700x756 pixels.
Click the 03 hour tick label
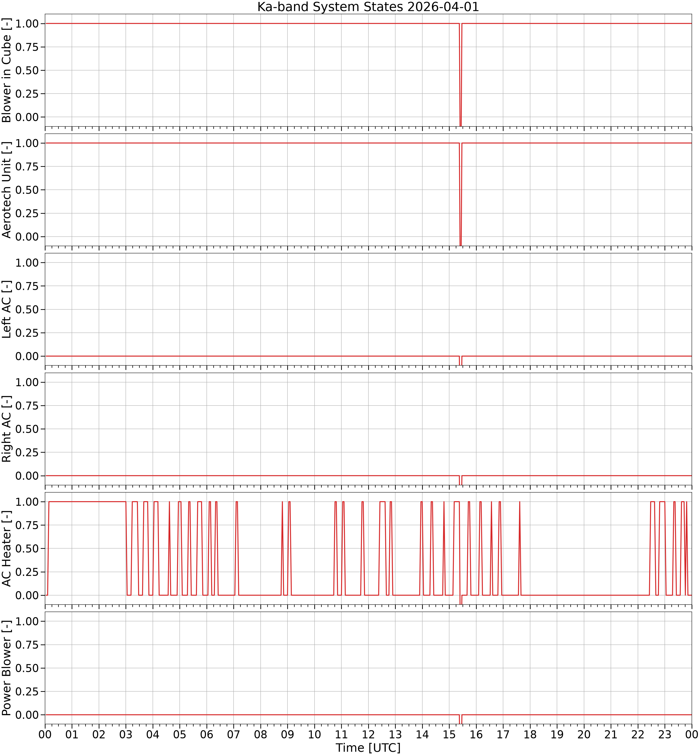coord(126,734)
